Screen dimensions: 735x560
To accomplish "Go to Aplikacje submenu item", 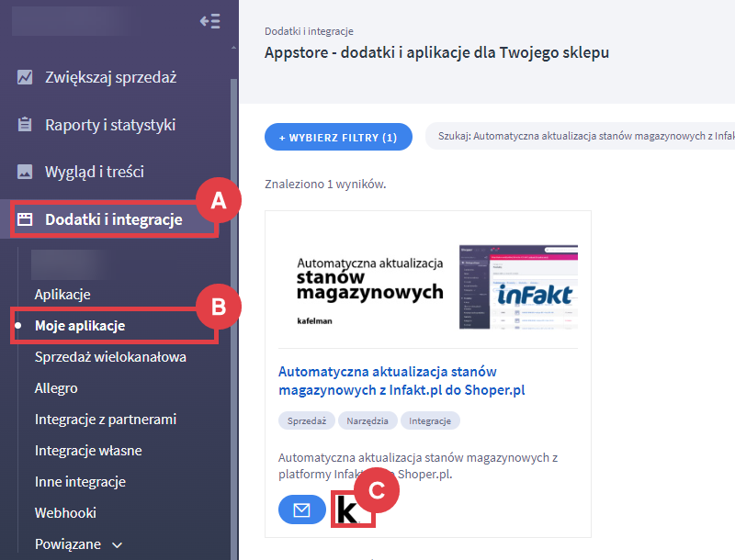I will (62, 295).
